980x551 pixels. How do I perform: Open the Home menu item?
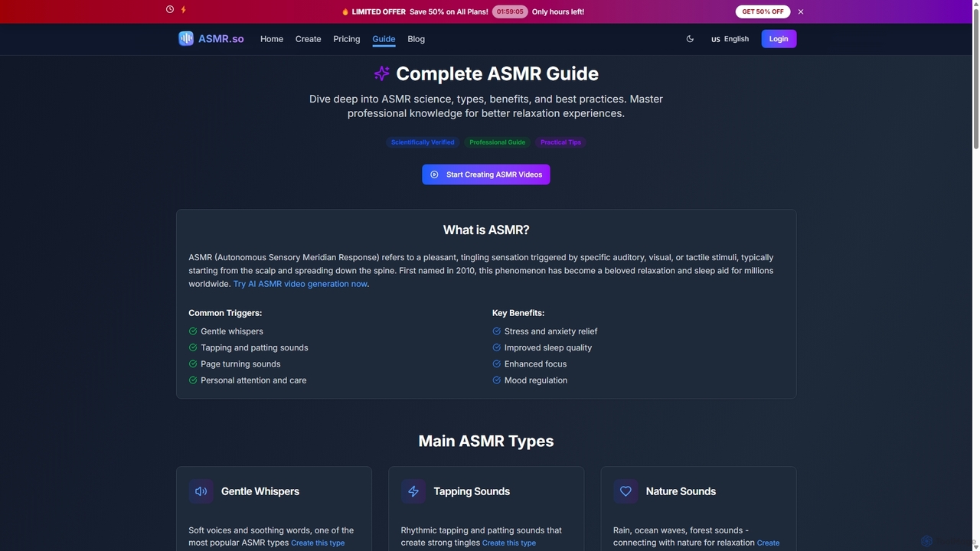272,39
